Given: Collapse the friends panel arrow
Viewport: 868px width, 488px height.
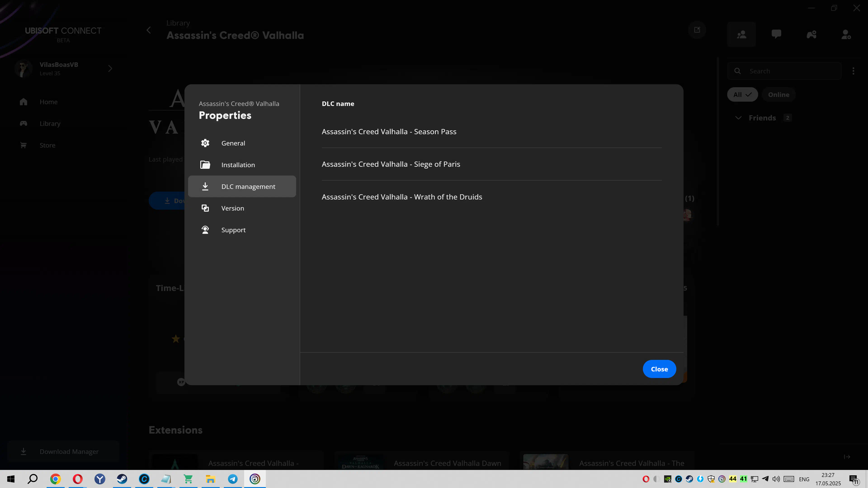Looking at the screenshot, I should pyautogui.click(x=847, y=457).
